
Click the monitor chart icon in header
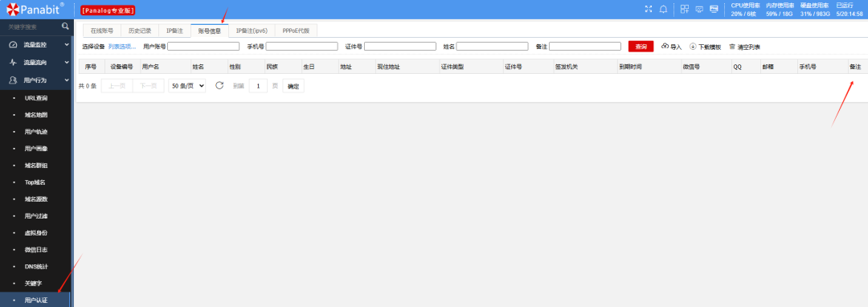[699, 9]
